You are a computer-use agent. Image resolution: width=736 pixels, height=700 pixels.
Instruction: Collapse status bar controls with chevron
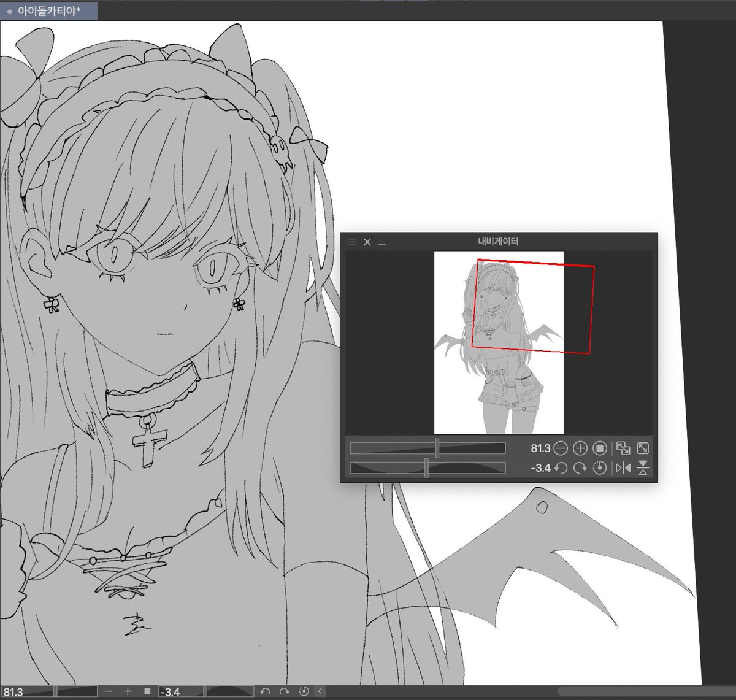(319, 691)
